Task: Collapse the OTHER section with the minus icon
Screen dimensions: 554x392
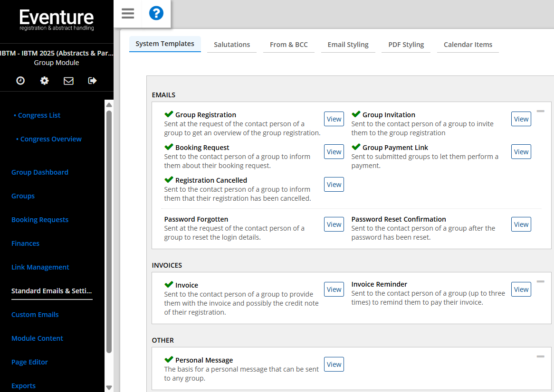Action: point(541,357)
